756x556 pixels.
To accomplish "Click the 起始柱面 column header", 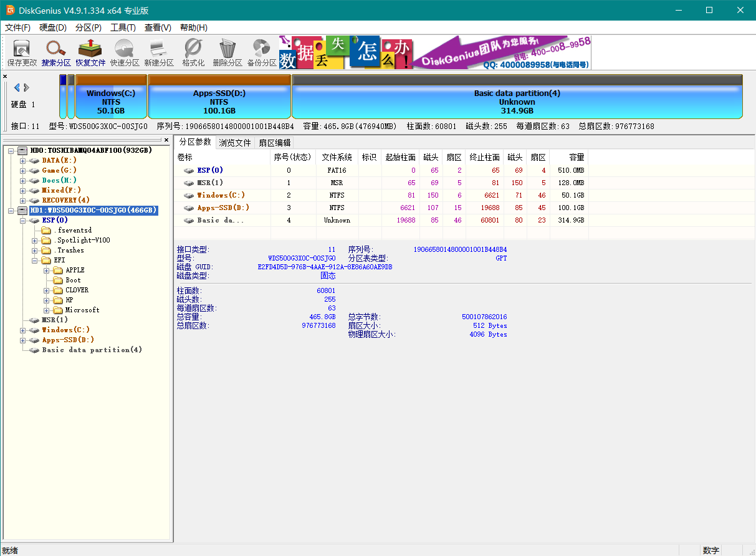I will [400, 157].
